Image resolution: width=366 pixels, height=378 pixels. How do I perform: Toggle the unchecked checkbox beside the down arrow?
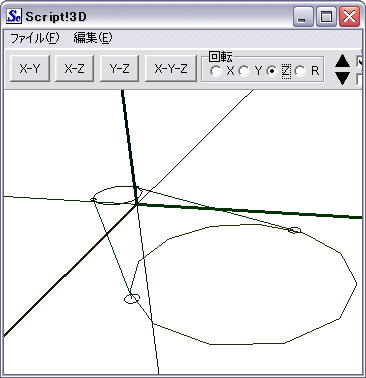tap(360, 79)
